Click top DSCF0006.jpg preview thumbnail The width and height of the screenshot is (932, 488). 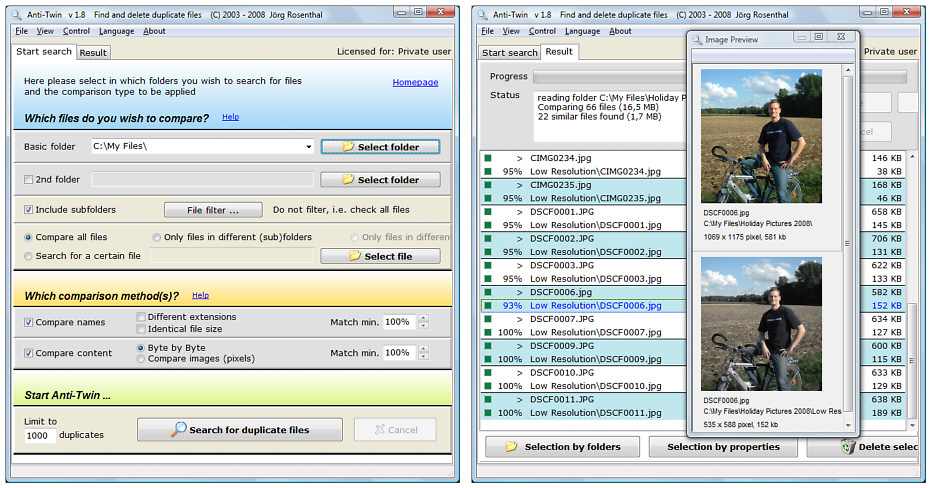pos(761,136)
